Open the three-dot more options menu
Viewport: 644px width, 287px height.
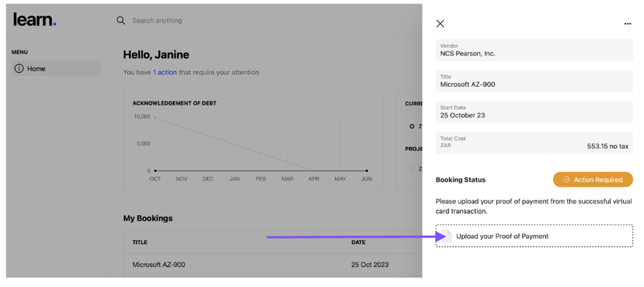628,24
